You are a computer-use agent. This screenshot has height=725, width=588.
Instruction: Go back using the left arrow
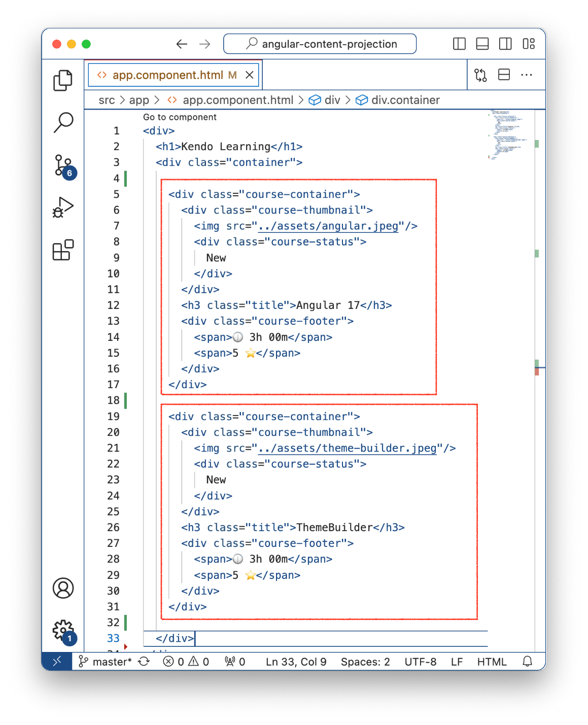click(182, 44)
